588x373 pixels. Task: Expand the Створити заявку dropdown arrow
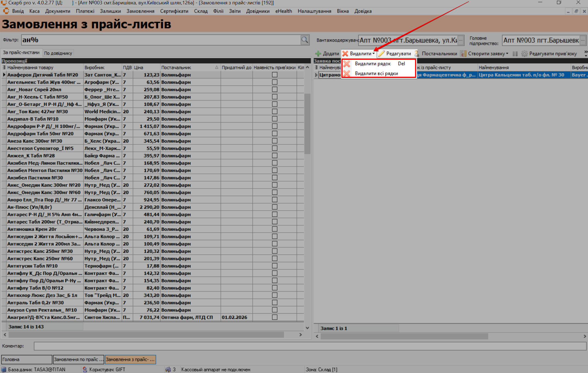507,54
